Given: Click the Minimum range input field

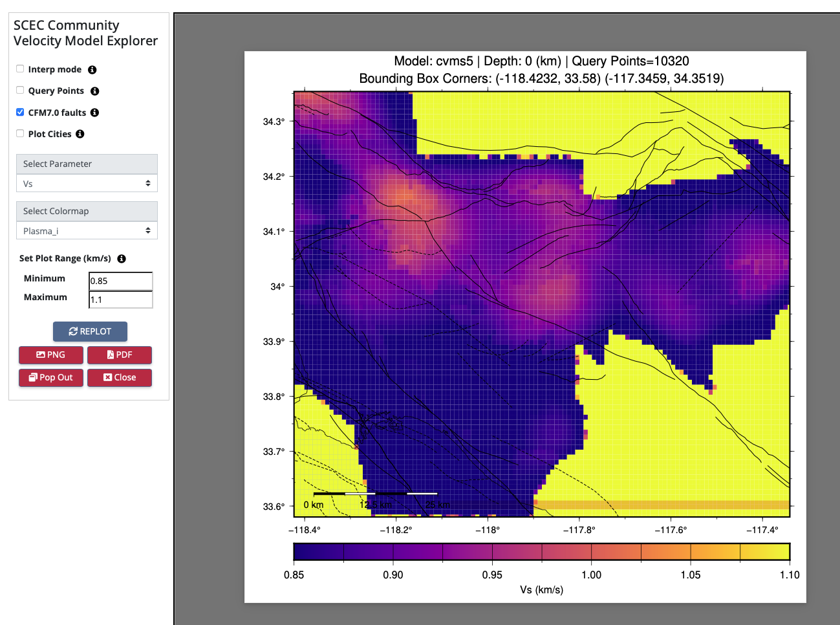Looking at the screenshot, I should [x=120, y=281].
